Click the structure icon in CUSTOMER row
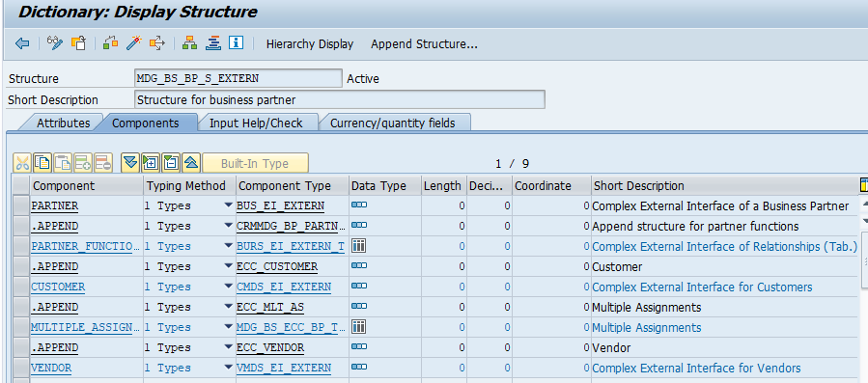Screen dimensions: 868x383 (x=359, y=287)
